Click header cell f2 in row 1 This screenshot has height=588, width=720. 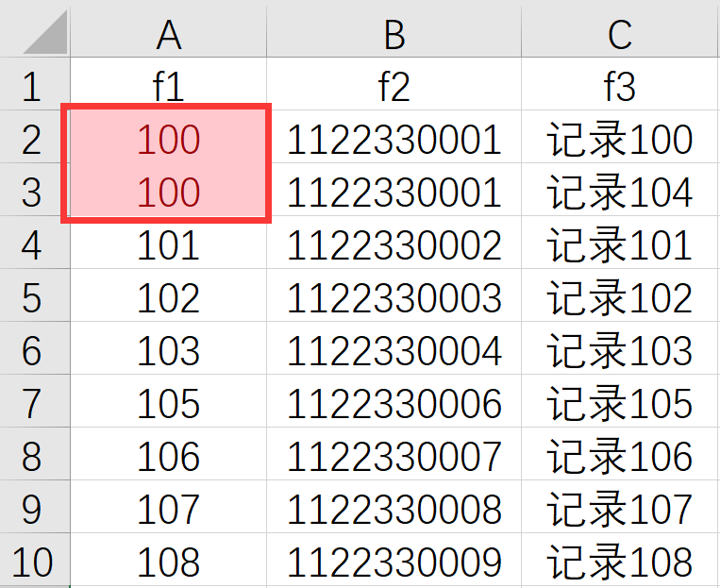click(x=393, y=87)
